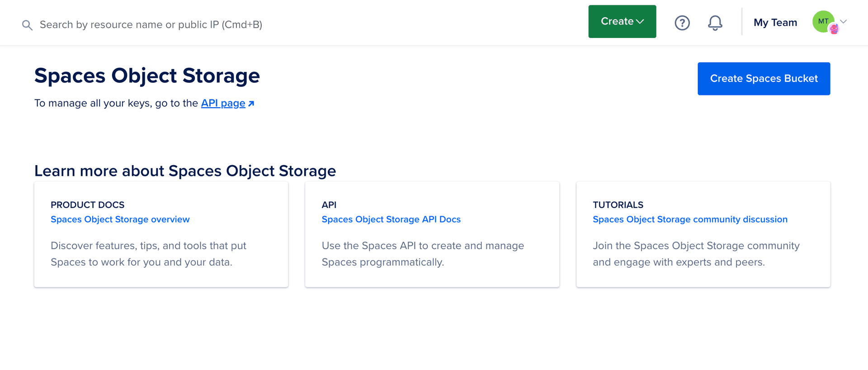Open the help question mark icon
Screen dimensions: 868x370
[x=682, y=23]
